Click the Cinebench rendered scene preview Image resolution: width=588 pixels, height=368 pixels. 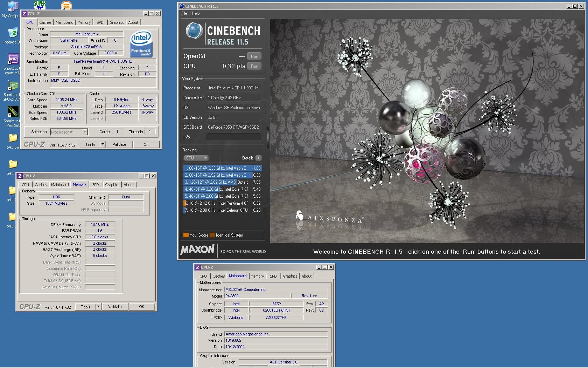pos(427,130)
